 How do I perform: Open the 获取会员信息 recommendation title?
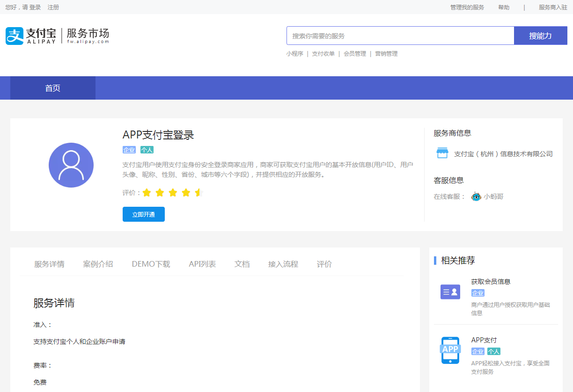pos(491,282)
